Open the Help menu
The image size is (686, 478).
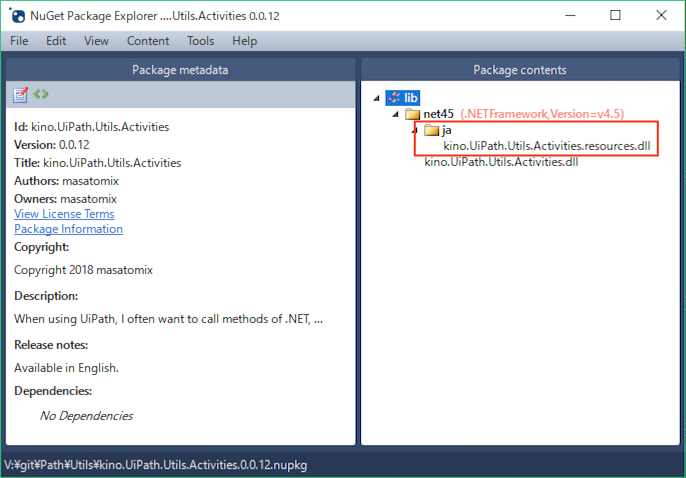[245, 41]
